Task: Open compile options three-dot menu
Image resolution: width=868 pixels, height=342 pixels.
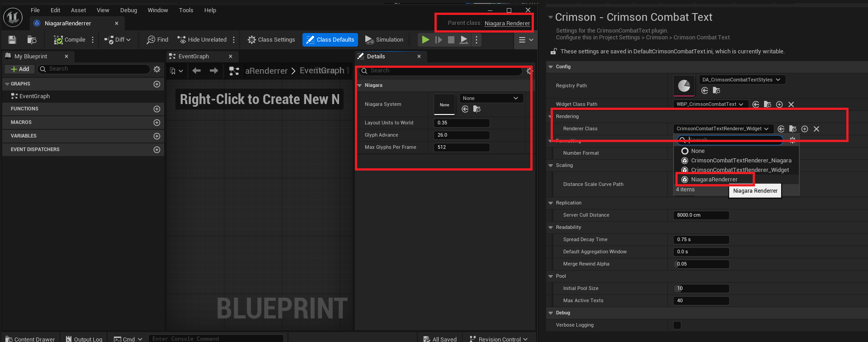Action: [x=93, y=40]
